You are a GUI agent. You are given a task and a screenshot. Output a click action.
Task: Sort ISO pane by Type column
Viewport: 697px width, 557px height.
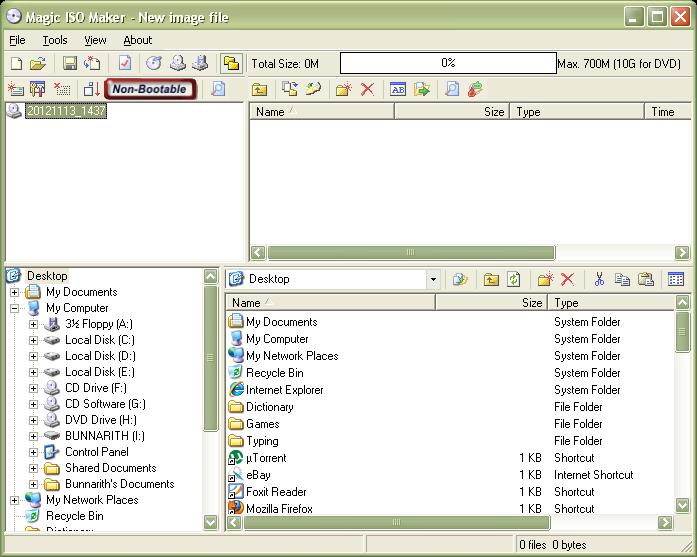(577, 112)
